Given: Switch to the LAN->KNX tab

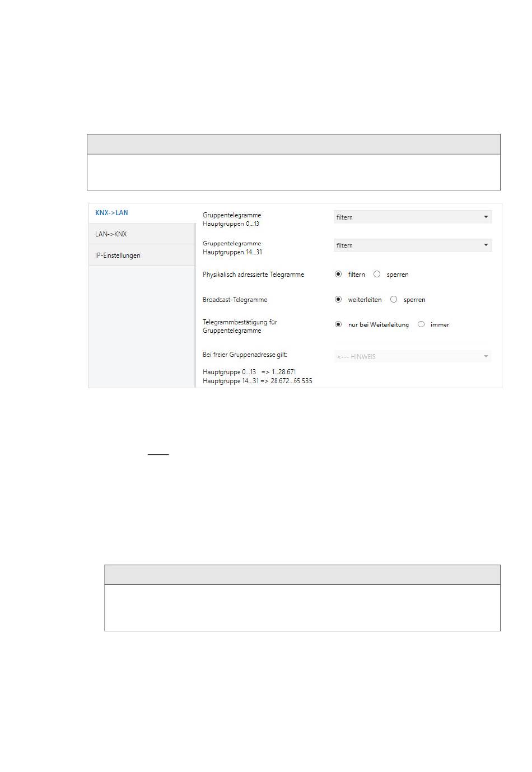Looking at the screenshot, I should pyautogui.click(x=142, y=234).
